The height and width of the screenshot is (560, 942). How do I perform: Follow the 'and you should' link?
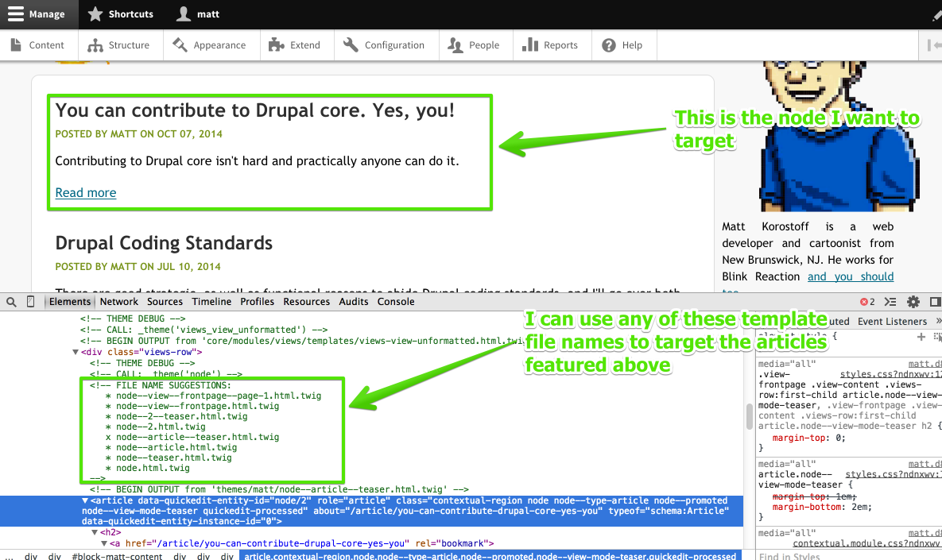coord(851,276)
